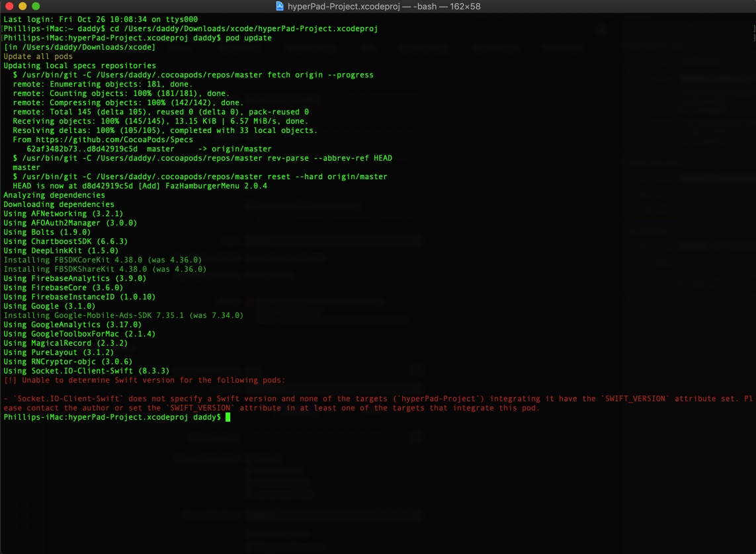Click the "Last login" line at top
The image size is (756, 554).
pos(101,19)
